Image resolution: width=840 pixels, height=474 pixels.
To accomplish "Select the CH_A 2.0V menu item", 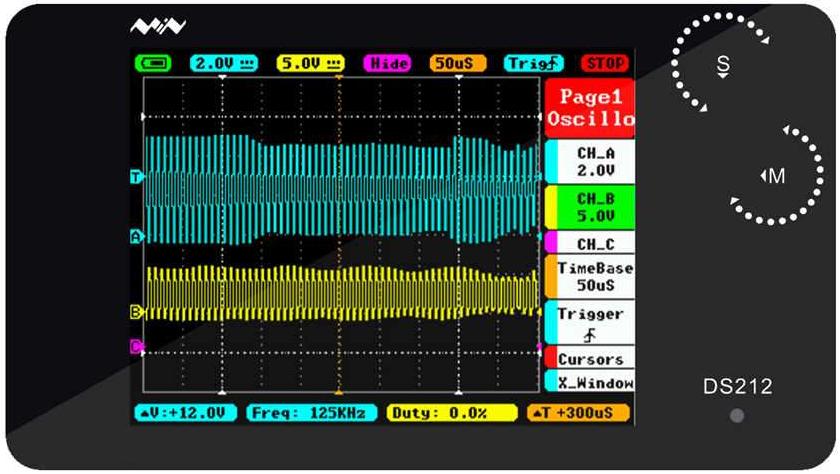I will tap(590, 162).
